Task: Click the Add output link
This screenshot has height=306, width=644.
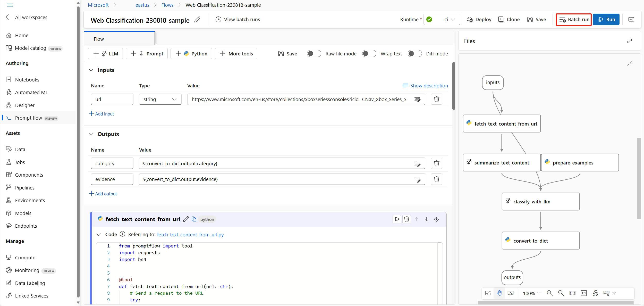Action: click(103, 194)
